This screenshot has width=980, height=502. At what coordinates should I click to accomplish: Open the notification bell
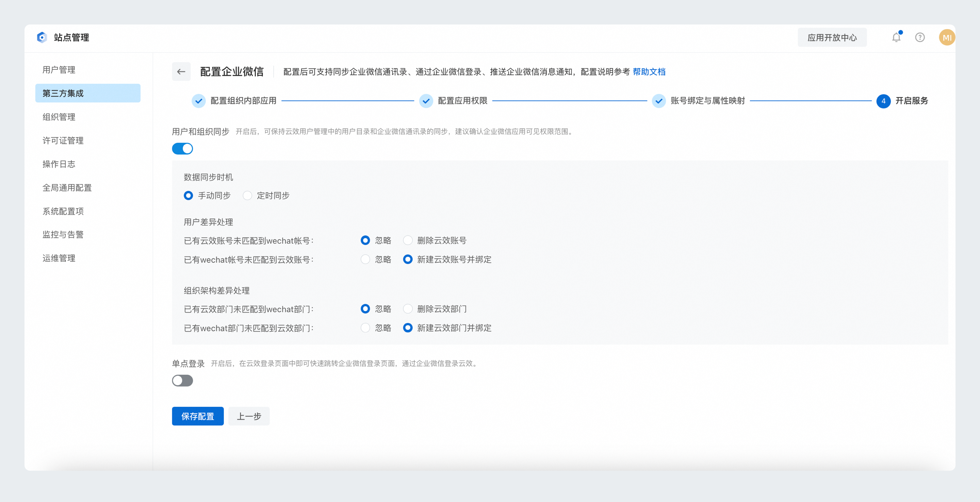[x=896, y=37]
